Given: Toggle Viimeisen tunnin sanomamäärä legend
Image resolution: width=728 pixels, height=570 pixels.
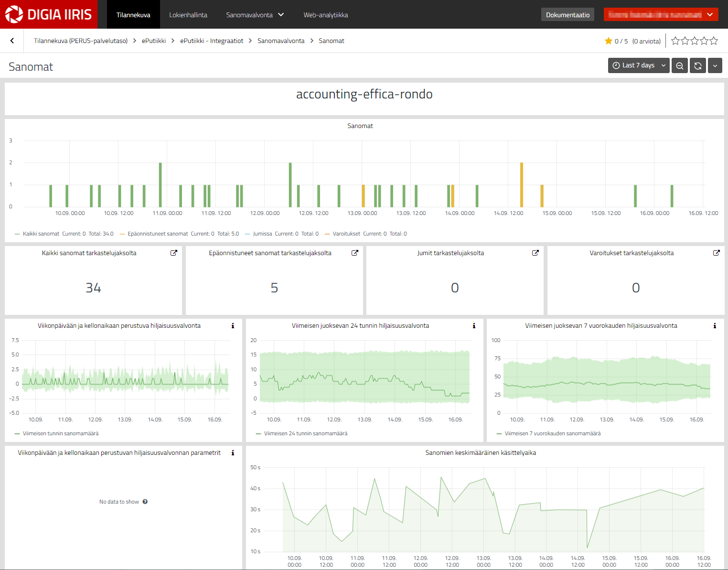Looking at the screenshot, I should (61, 433).
